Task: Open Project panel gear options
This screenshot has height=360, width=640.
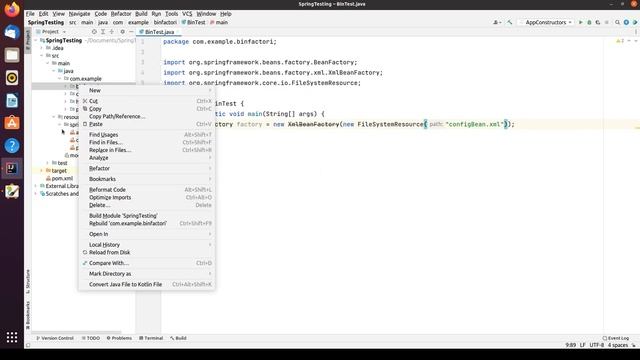Action: coord(122,31)
